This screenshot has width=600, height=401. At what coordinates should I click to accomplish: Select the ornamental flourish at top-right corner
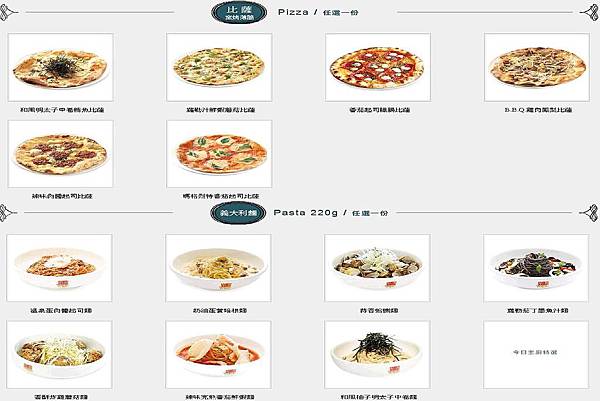[x=589, y=13]
